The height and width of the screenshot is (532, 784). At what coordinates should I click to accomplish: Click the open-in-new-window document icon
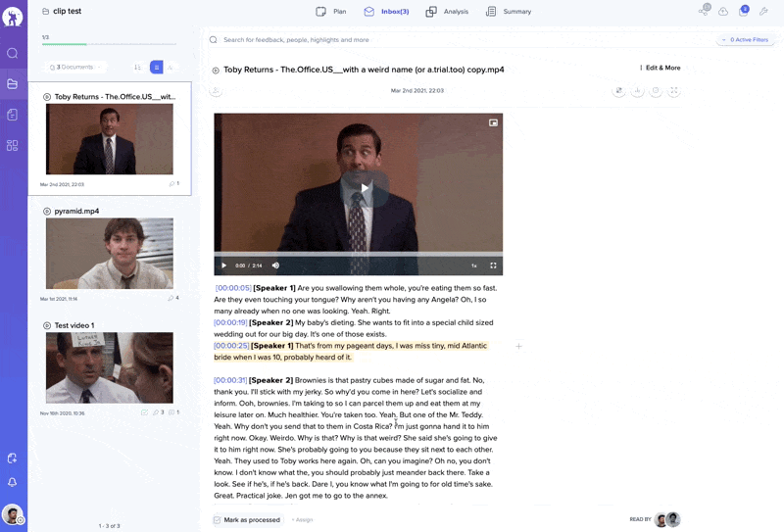[619, 90]
